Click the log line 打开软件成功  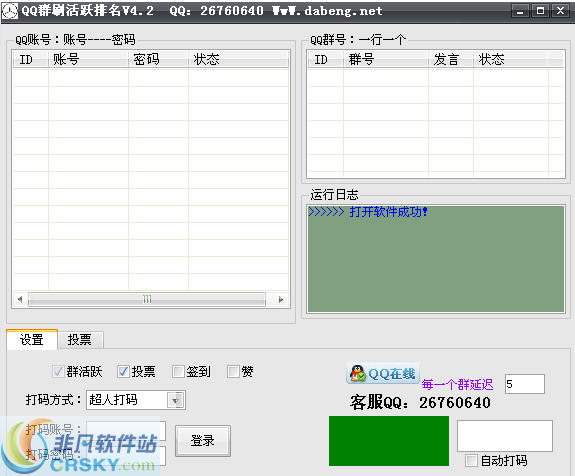point(368,212)
